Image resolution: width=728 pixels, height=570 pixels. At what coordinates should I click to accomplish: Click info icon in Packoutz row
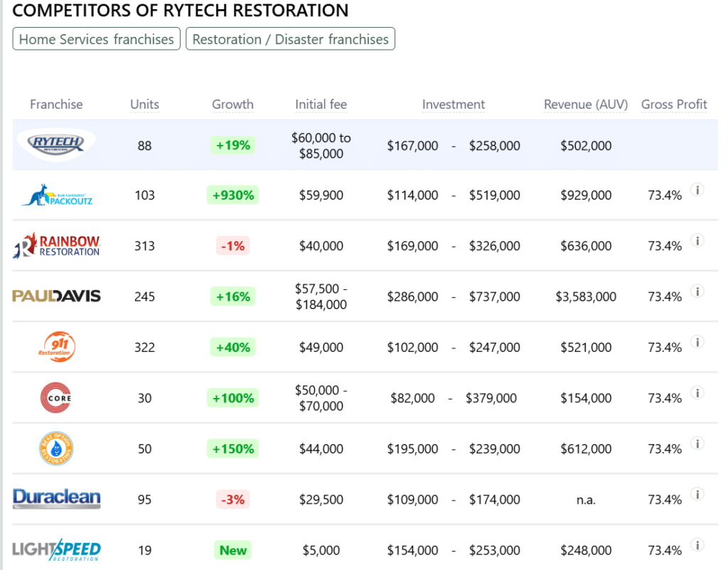(697, 190)
